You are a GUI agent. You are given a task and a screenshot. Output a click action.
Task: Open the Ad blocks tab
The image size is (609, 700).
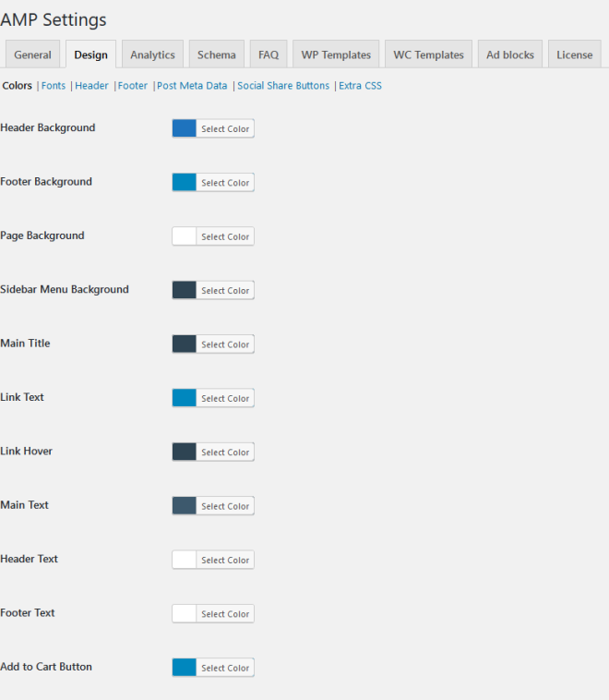[510, 54]
